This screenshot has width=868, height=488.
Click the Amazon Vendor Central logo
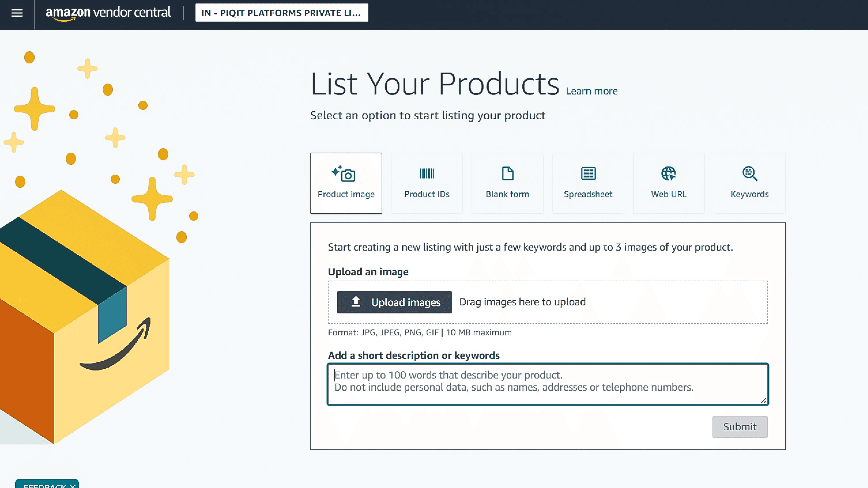[108, 13]
